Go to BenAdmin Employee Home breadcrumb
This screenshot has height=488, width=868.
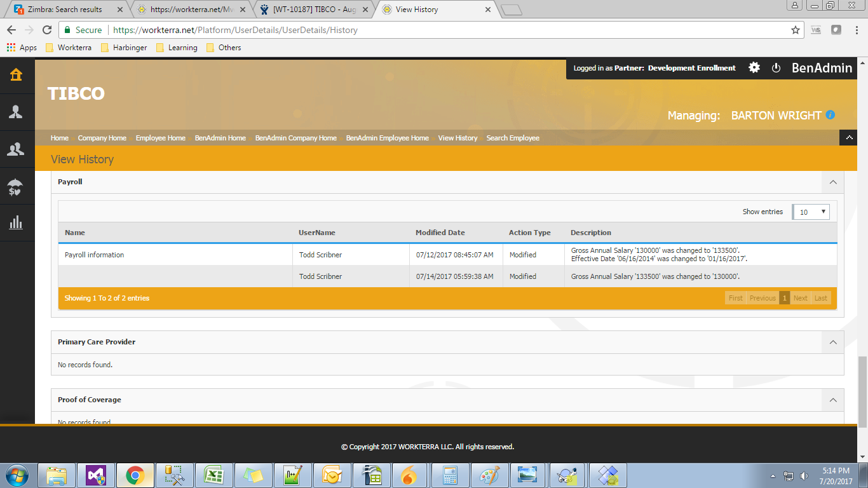[388, 138]
